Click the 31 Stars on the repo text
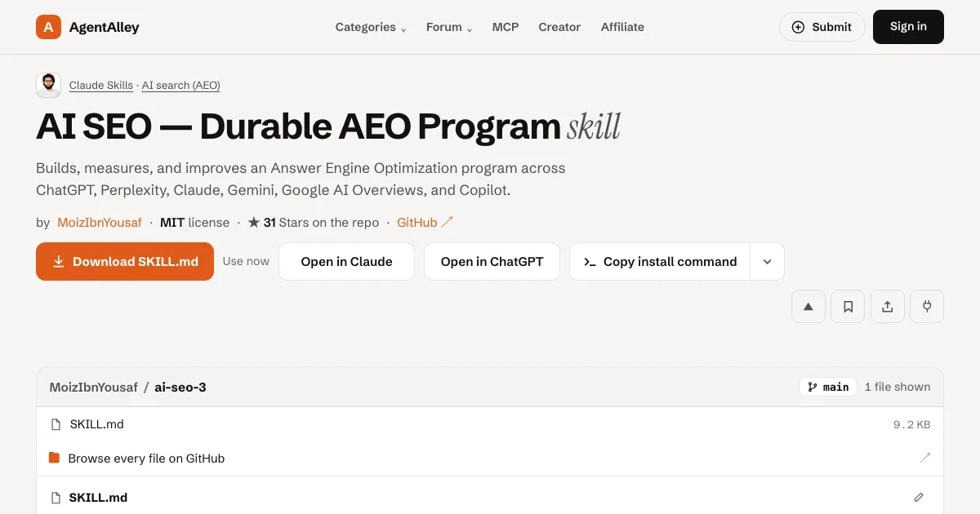980x514 pixels. [314, 223]
